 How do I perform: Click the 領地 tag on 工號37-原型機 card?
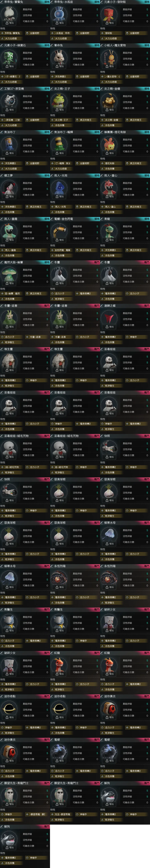coord(47,89)
